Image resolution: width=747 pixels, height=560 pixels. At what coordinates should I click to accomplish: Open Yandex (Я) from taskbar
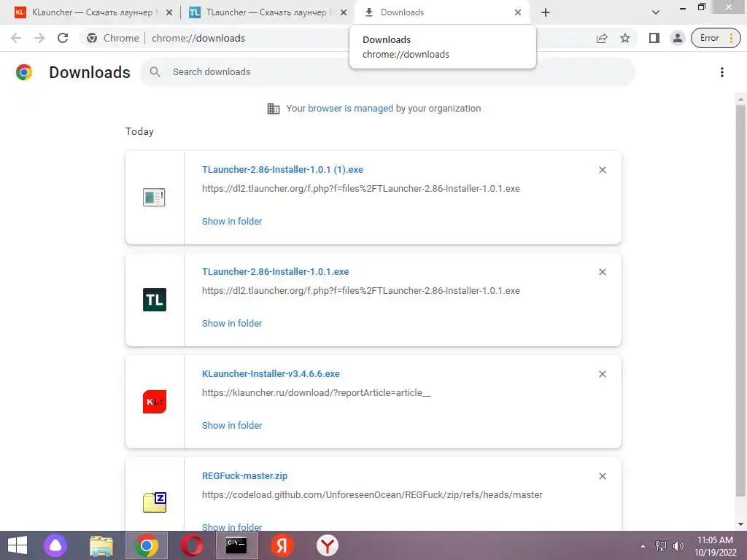coord(282,545)
